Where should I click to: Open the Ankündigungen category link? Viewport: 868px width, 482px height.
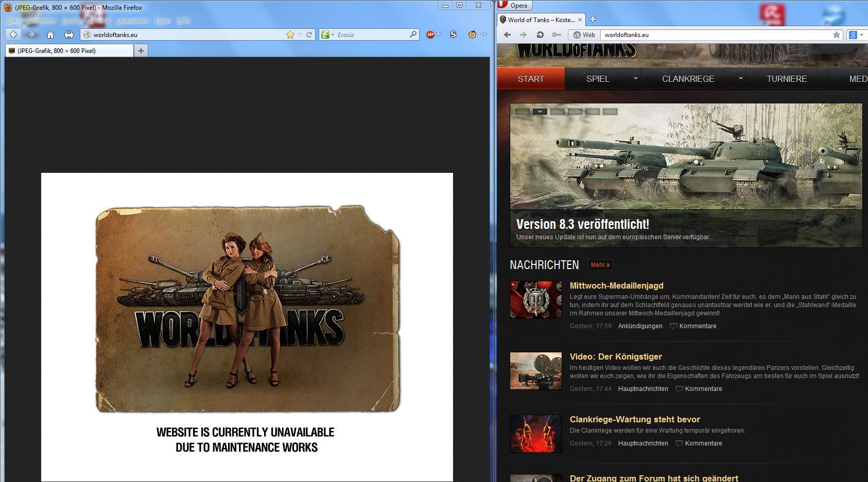point(640,326)
